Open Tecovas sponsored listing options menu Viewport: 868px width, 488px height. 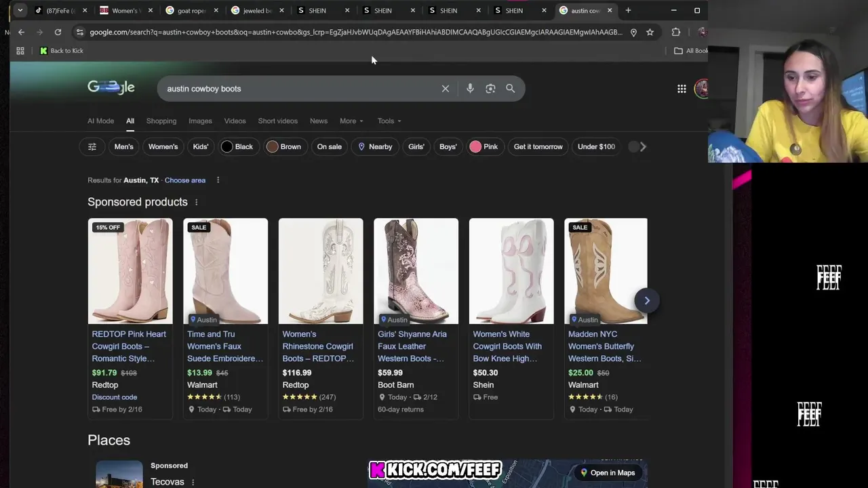click(x=193, y=483)
